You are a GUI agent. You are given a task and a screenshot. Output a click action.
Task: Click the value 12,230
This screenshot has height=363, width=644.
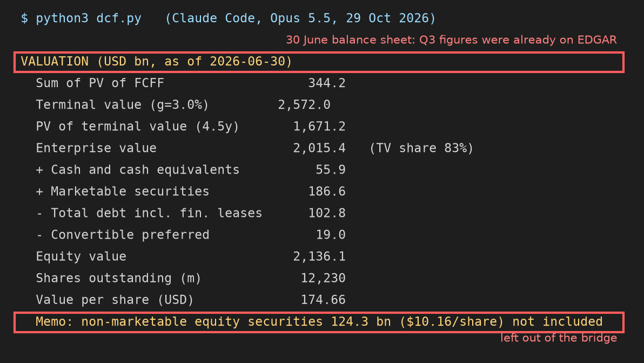click(x=323, y=278)
